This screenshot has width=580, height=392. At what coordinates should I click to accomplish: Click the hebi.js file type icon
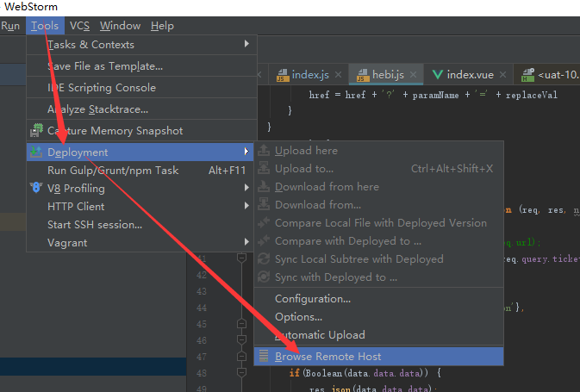pyautogui.click(x=363, y=75)
